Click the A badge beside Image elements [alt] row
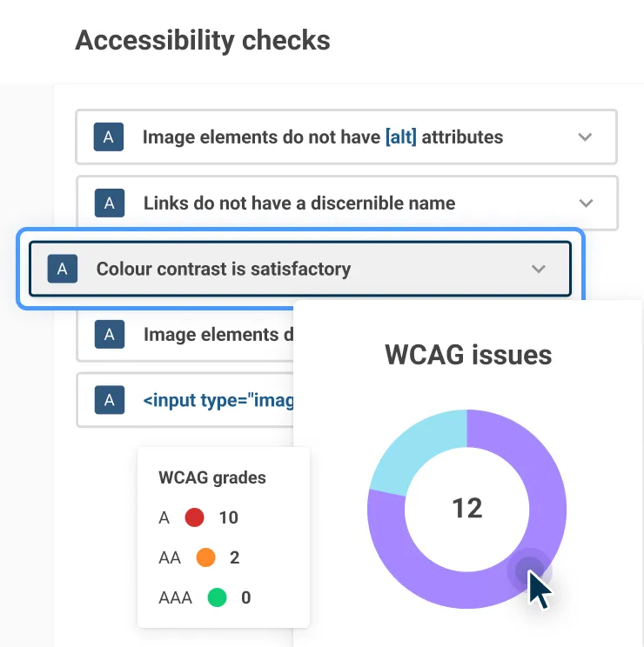This screenshot has height=647, width=644. coord(109,137)
